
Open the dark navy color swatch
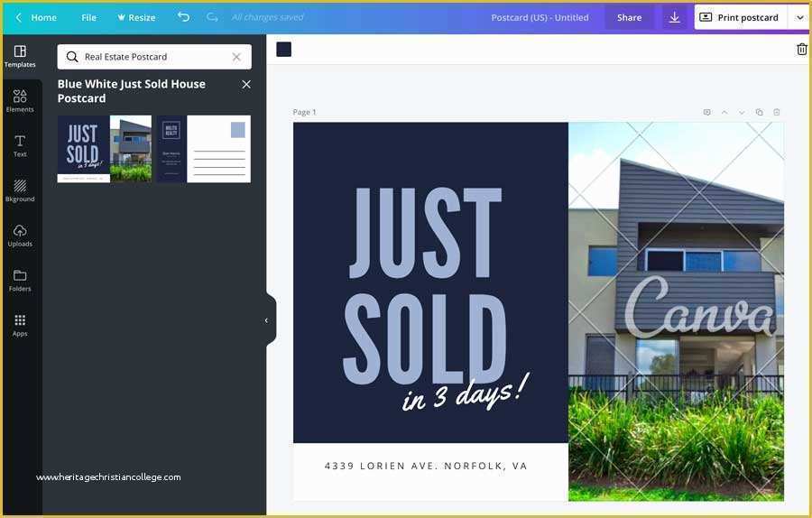pyautogui.click(x=284, y=50)
